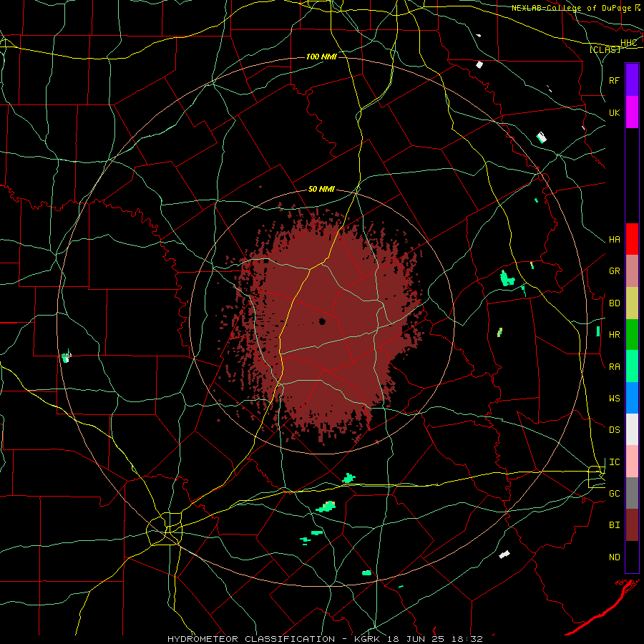Viewport: 644px width, 644px height.
Task: Click the IC light pink legend swatch
Action: pyautogui.click(x=632, y=462)
